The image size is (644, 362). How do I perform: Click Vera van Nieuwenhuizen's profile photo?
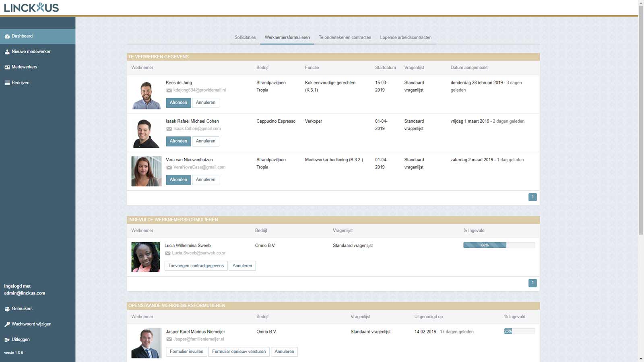[147, 171]
